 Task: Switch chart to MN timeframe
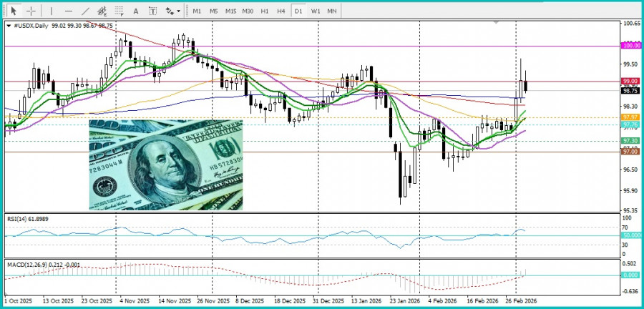(x=332, y=11)
